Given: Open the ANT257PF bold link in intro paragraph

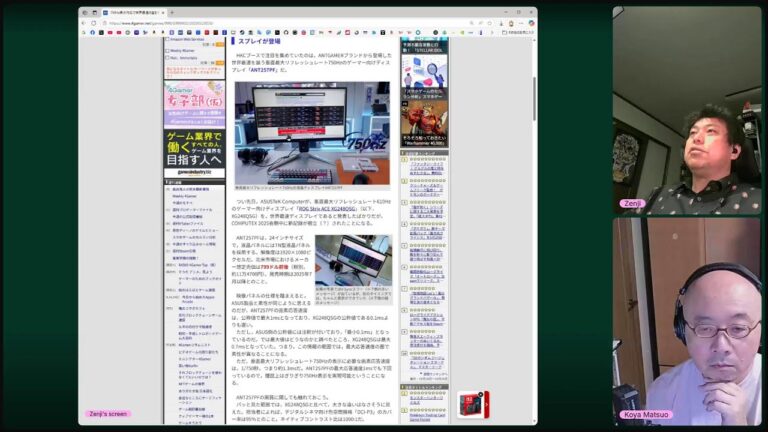Looking at the screenshot, I should 263,70.
